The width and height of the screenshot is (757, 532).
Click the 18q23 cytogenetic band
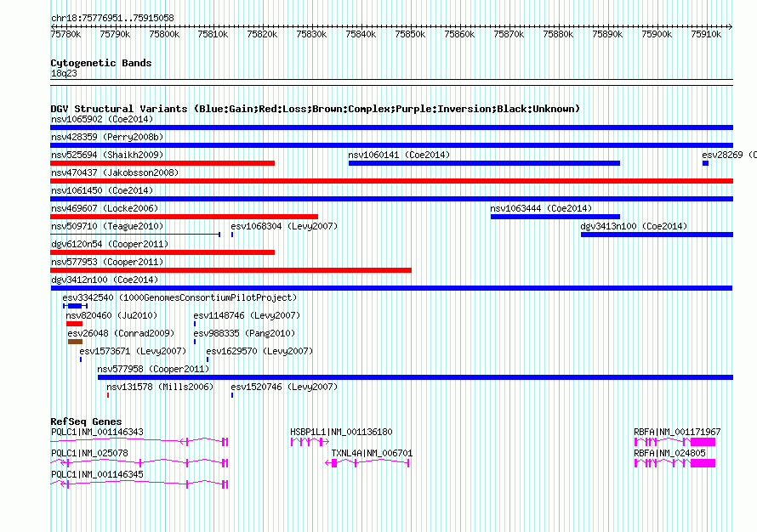[x=391, y=82]
